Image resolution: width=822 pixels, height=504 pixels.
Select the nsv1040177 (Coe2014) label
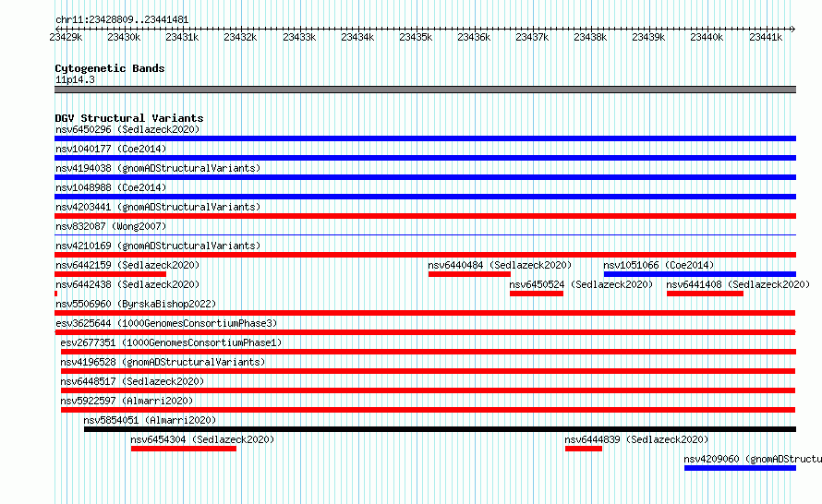(x=111, y=149)
